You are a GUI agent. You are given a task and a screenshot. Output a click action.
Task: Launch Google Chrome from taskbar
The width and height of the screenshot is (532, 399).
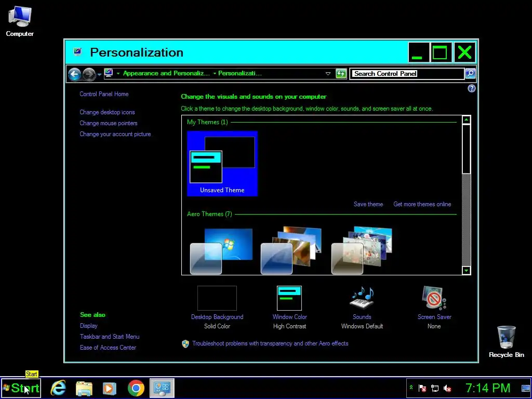[136, 388]
